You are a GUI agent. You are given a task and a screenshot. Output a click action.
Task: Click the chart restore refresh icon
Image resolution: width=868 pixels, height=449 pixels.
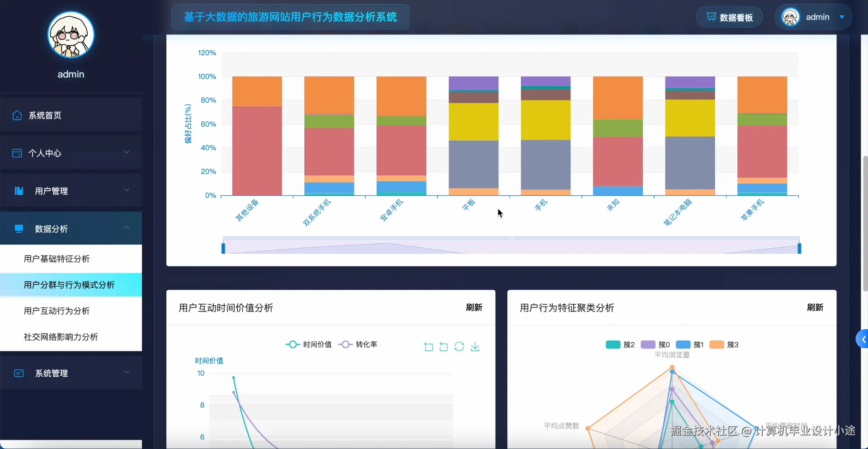coord(459,347)
